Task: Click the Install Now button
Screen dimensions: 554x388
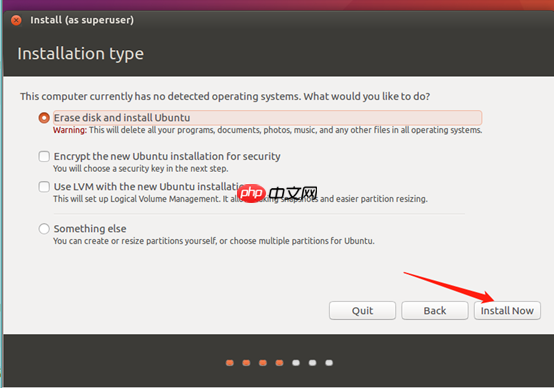Action: tap(507, 311)
